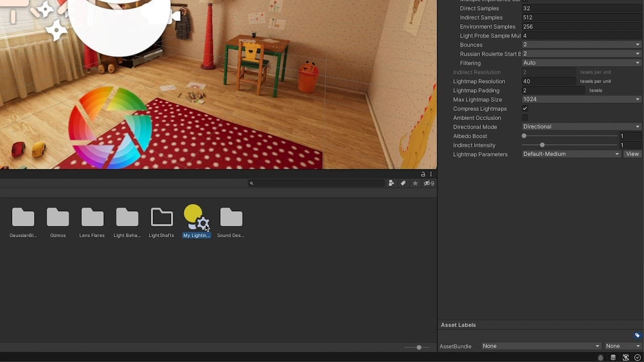644x362 pixels.
Task: Open the Max Lightmap Size dropdown
Action: coord(582,100)
